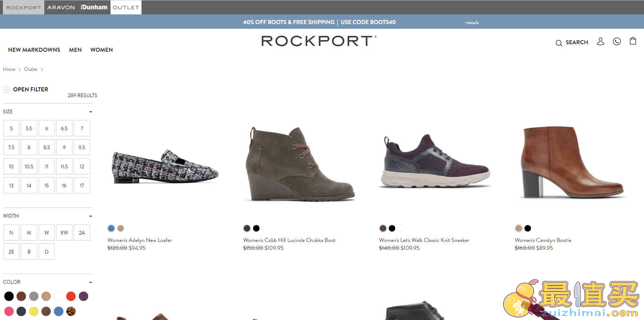Select size 13 filter
The height and width of the screenshot is (320, 644).
coord(11,186)
